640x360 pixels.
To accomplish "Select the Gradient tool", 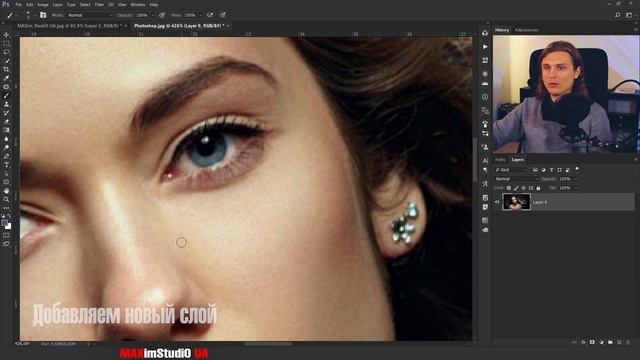I will tap(7, 130).
